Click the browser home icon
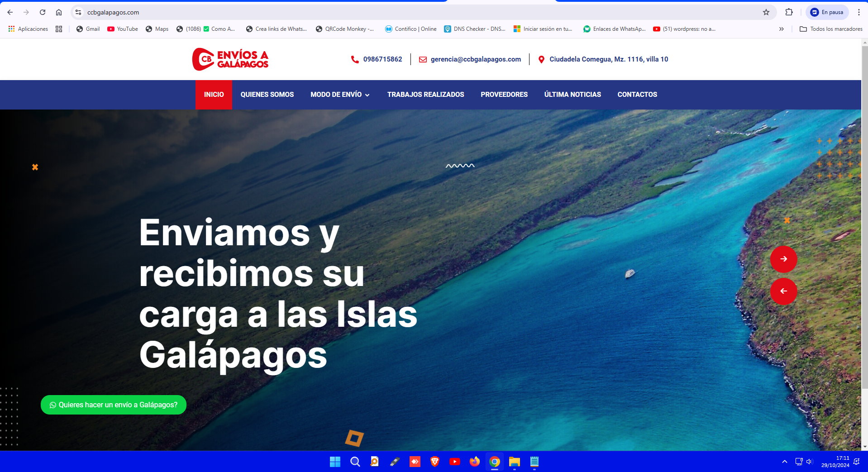Image resolution: width=868 pixels, height=472 pixels. click(59, 12)
